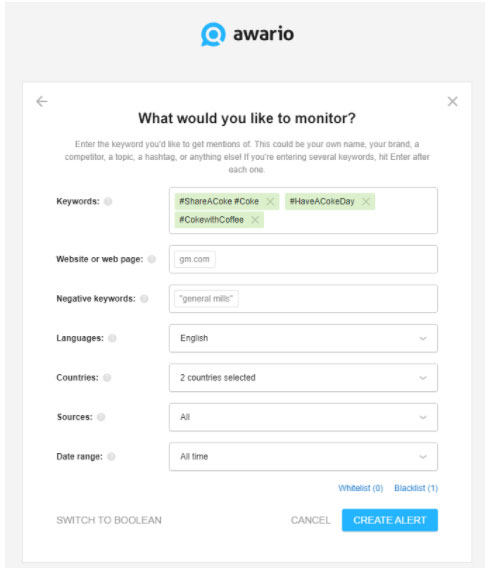Click the Create Alert button
487x568 pixels.
(x=390, y=520)
